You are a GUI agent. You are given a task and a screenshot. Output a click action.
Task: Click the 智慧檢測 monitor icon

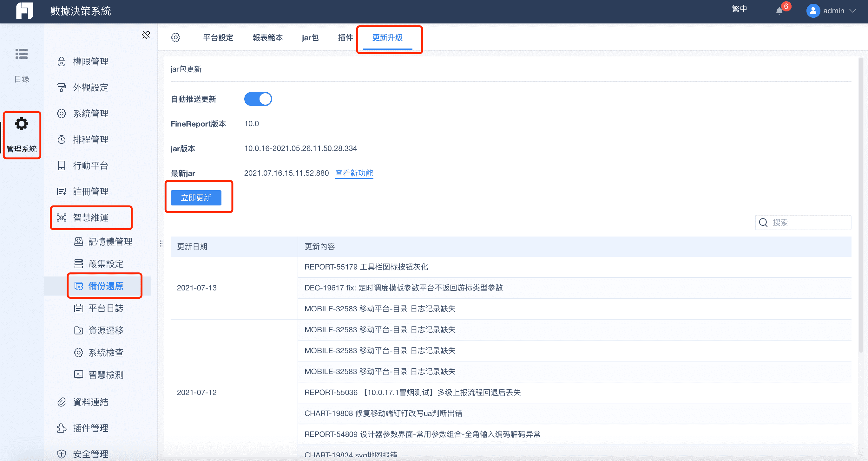[x=78, y=375]
